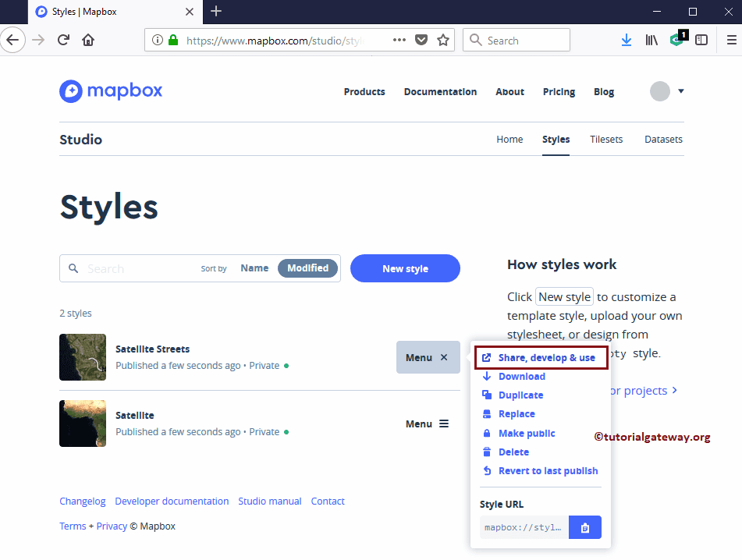
Task: Click the New style label in help text
Action: 565,297
